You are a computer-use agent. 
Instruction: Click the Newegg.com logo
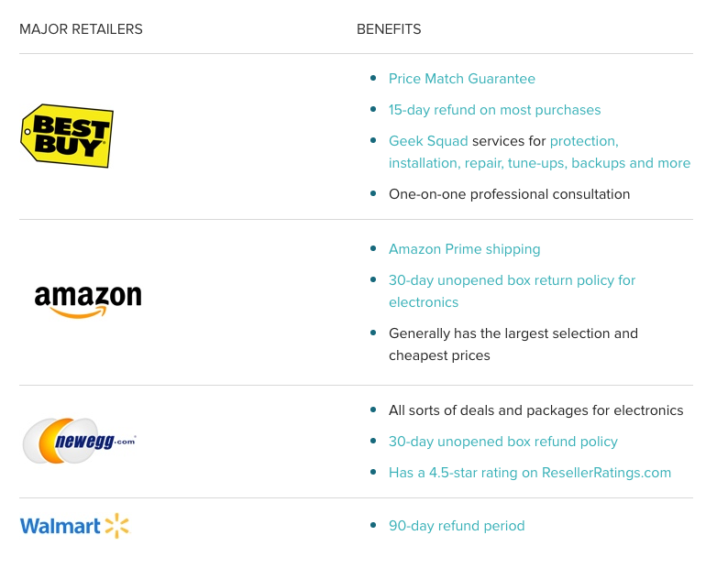point(80,441)
